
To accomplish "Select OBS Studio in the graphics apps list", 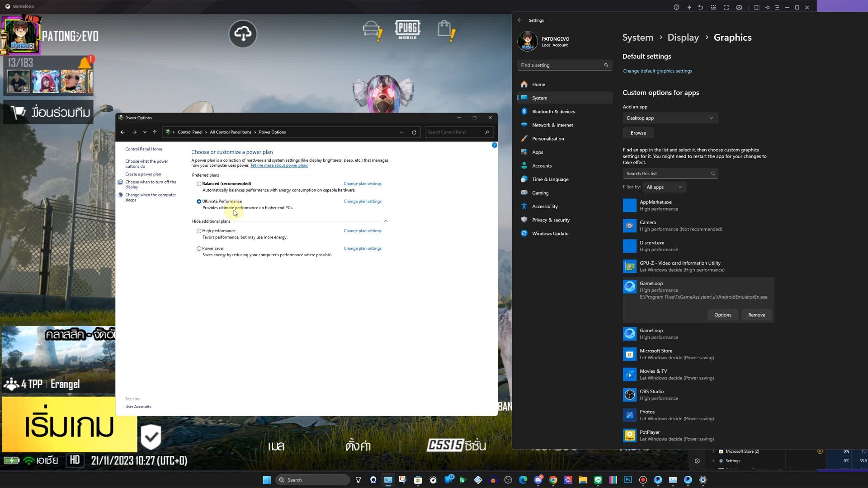I will tap(698, 395).
